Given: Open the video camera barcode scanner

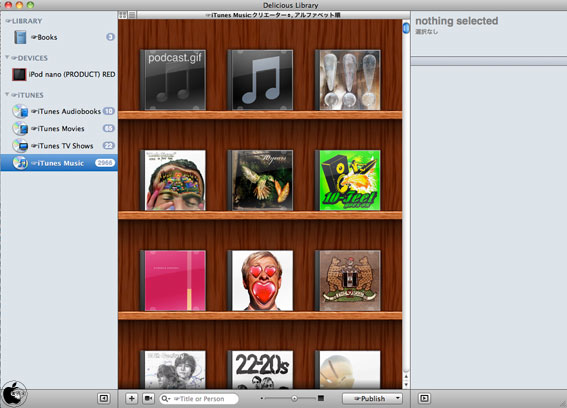Looking at the screenshot, I should (x=149, y=399).
